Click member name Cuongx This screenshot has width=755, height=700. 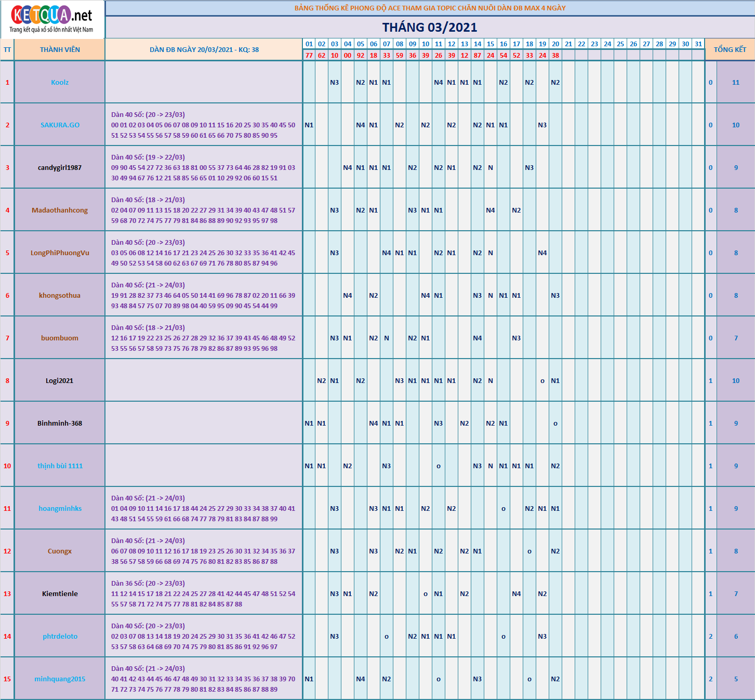click(x=60, y=551)
